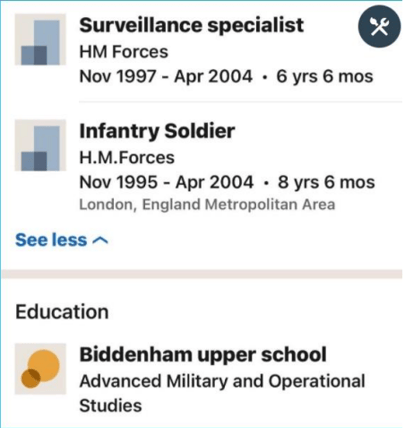Click divider bar above Education section
Screen dimensions: 405x428
point(202,274)
